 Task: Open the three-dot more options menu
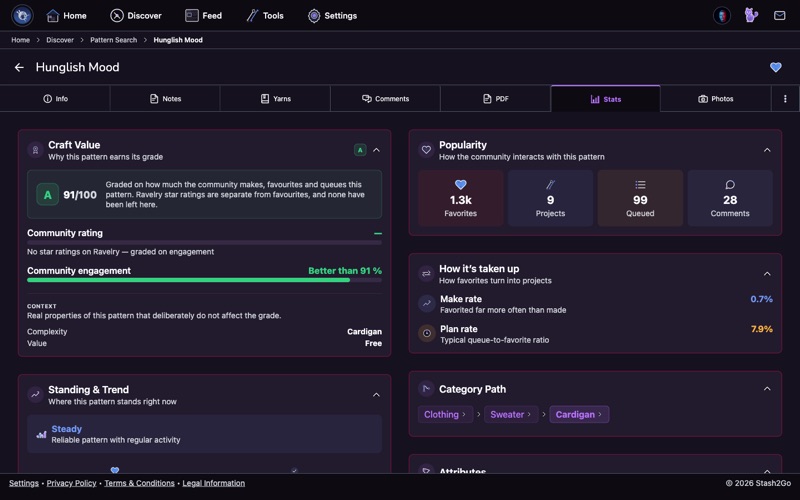[x=785, y=99]
